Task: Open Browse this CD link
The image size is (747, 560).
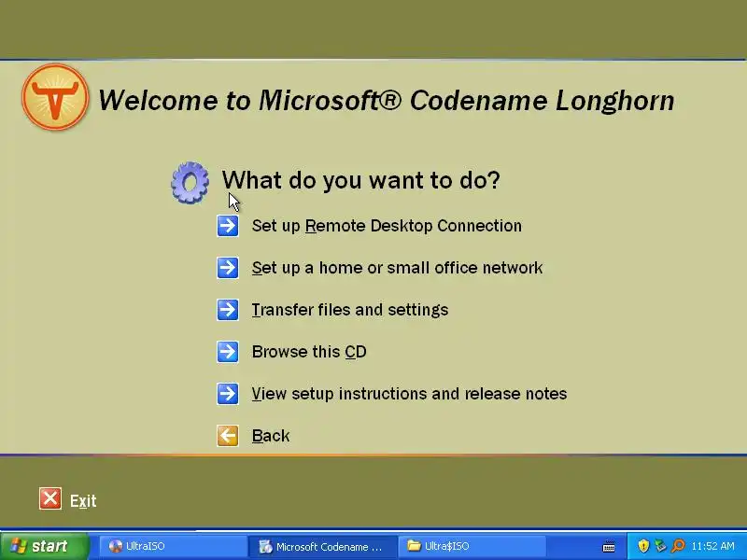Action: [309, 352]
